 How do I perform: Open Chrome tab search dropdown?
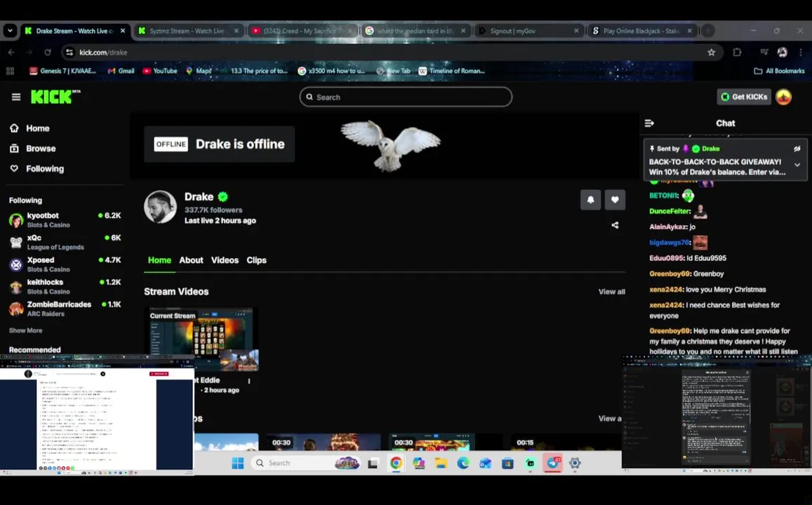[10, 31]
